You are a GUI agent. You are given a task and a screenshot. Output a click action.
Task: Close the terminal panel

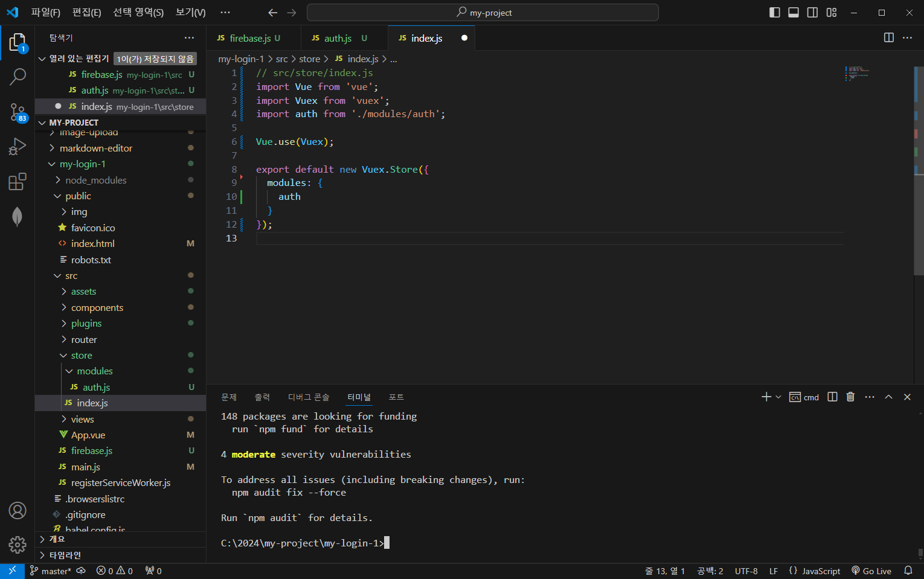pyautogui.click(x=907, y=397)
